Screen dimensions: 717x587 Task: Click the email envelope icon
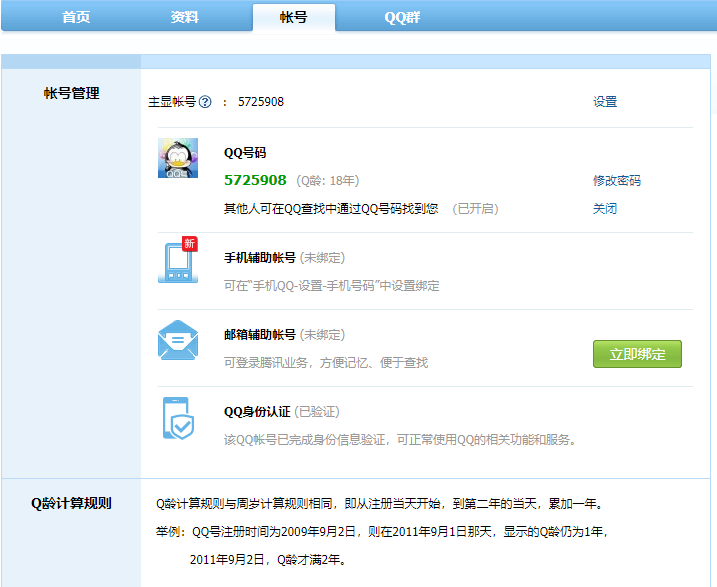point(178,340)
